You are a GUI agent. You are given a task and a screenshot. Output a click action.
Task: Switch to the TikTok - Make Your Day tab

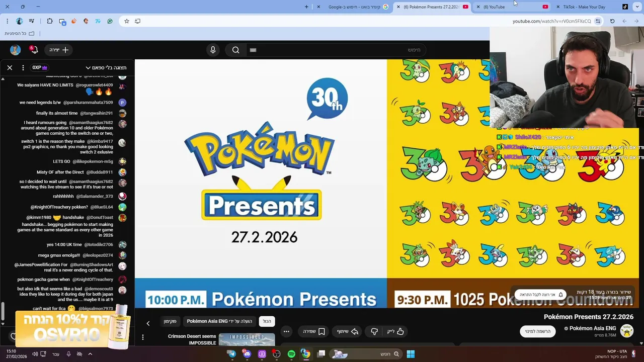click(x=592, y=7)
